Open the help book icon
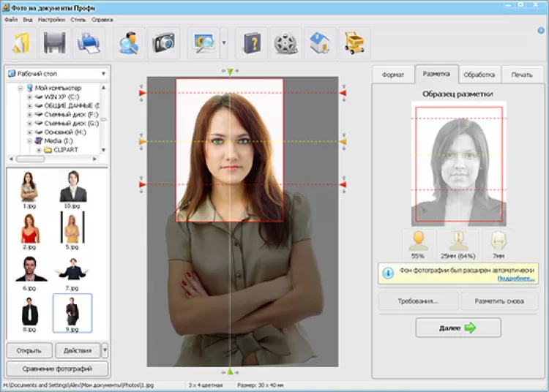 pyautogui.click(x=252, y=44)
